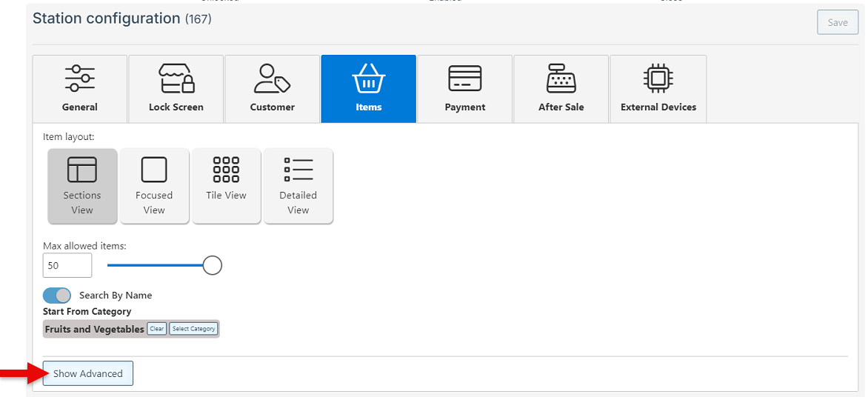Expand the Show Advanced options
This screenshot has height=397, width=868.
[x=88, y=373]
